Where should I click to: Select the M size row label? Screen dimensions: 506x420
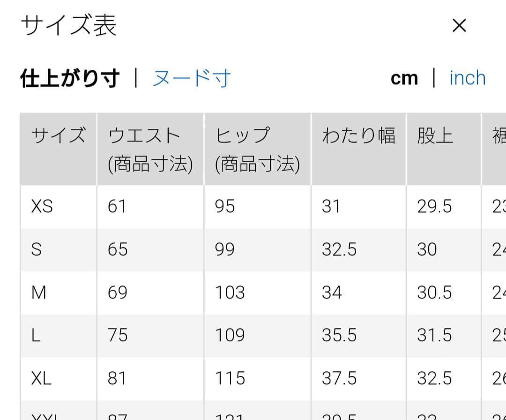coord(39,292)
